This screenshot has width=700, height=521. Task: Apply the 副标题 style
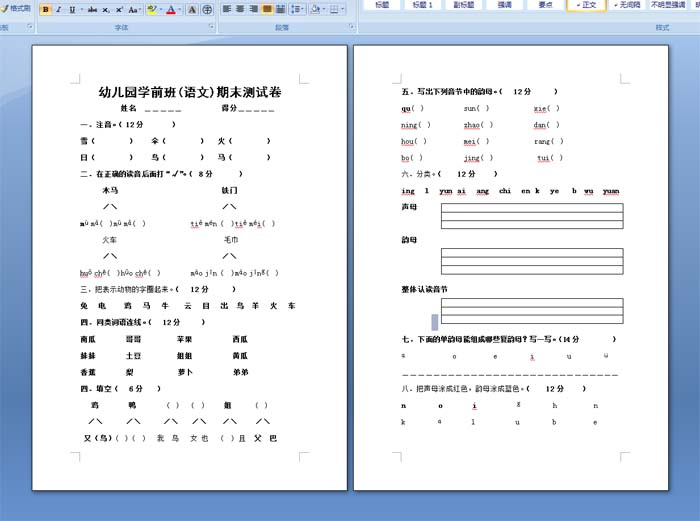(463, 5)
